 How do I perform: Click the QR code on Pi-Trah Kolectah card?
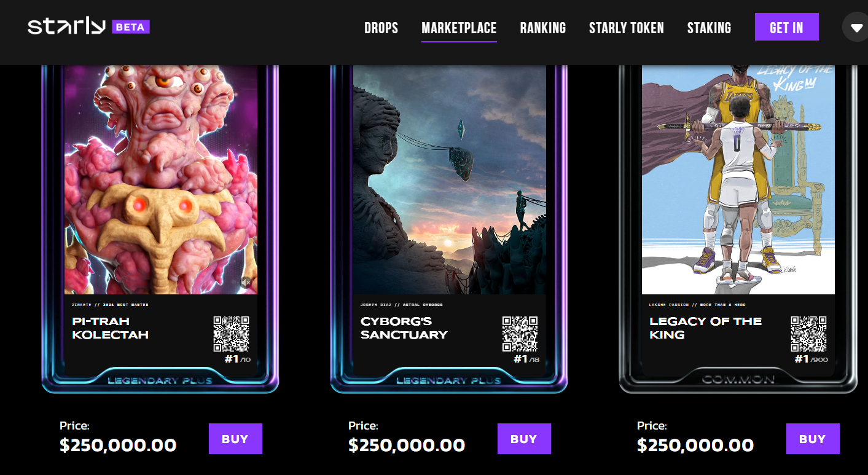tap(231, 334)
